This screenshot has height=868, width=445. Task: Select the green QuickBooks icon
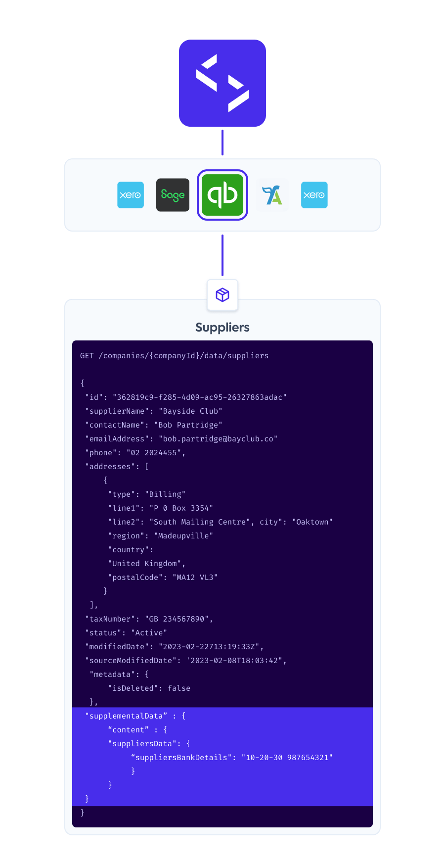(222, 195)
